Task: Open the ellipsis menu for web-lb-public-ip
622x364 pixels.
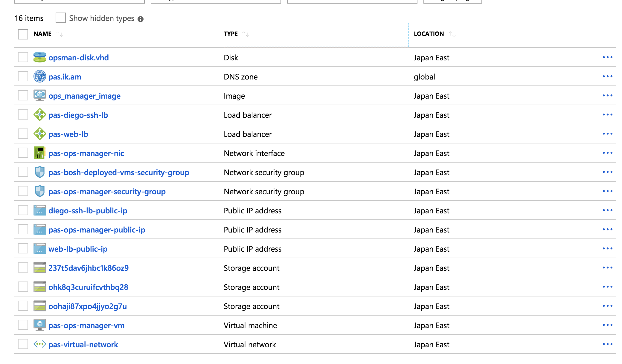Action: point(607,249)
